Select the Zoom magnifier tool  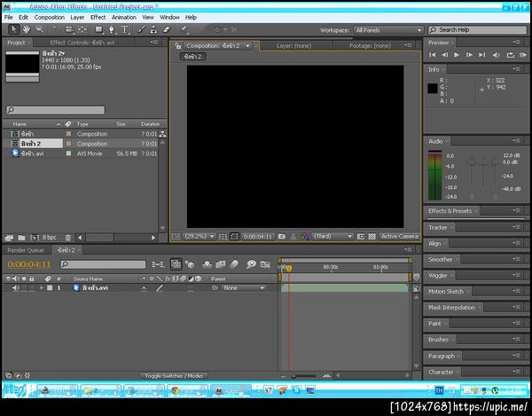tap(40, 29)
